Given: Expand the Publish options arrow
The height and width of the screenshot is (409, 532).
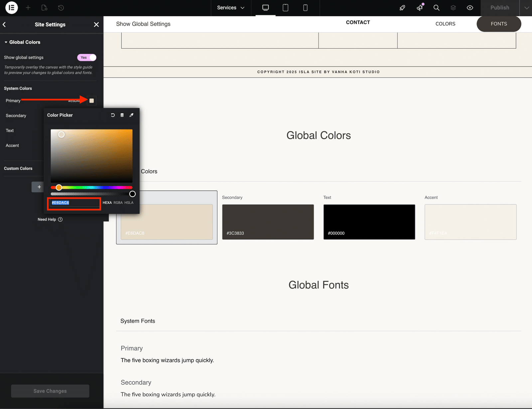Looking at the screenshot, I should coord(526,8).
